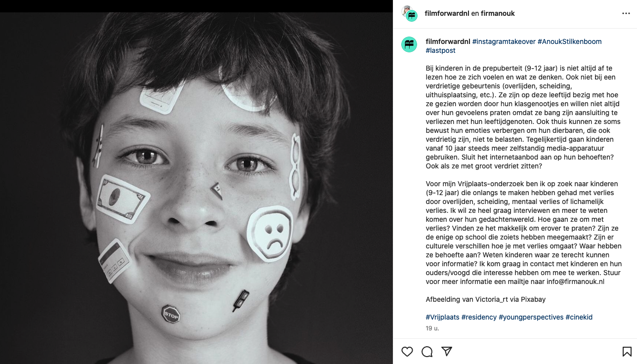The height and width of the screenshot is (364, 637).
Task: Open the three-dot more options menu
Action: click(x=626, y=13)
